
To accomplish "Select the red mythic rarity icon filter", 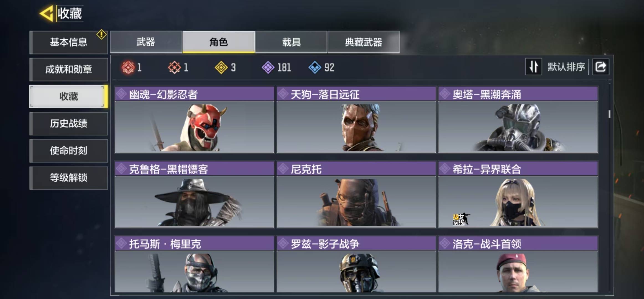I will [x=128, y=67].
